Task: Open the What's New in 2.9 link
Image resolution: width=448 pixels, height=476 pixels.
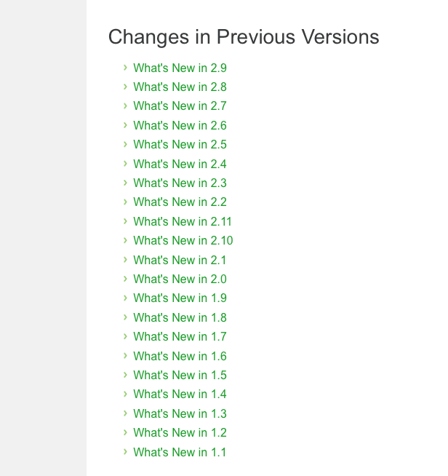Action: [180, 68]
